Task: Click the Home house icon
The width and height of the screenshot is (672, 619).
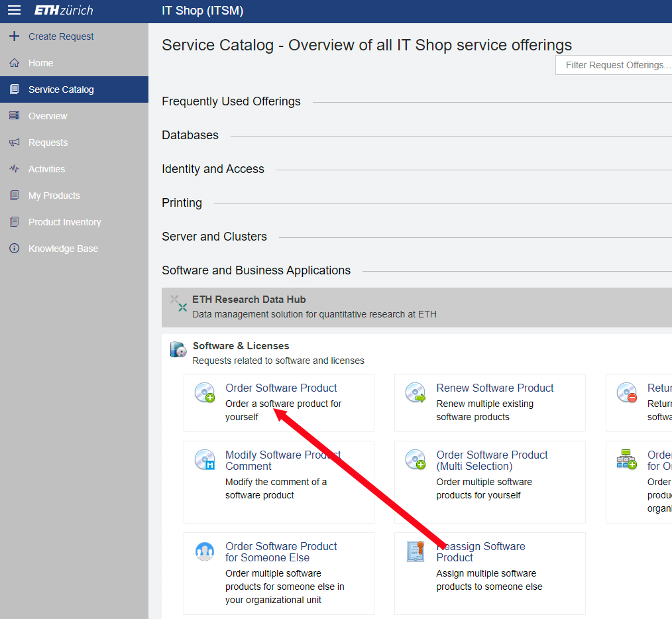Action: click(14, 63)
